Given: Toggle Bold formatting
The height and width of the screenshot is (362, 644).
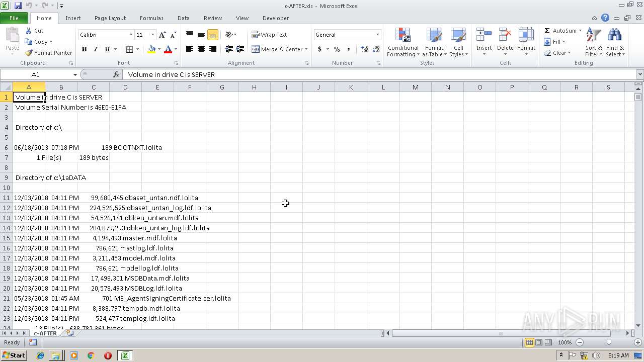Looking at the screenshot, I should 84,49.
